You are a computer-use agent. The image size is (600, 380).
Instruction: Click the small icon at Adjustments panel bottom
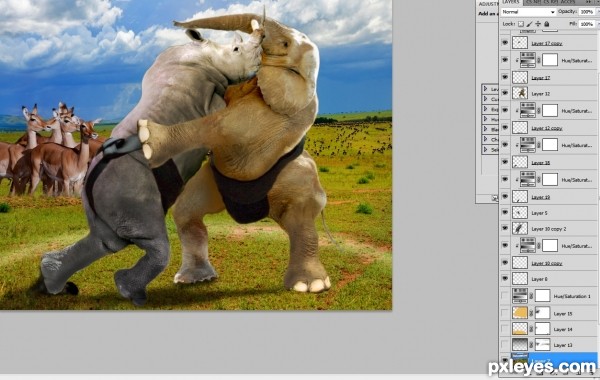pos(494,198)
